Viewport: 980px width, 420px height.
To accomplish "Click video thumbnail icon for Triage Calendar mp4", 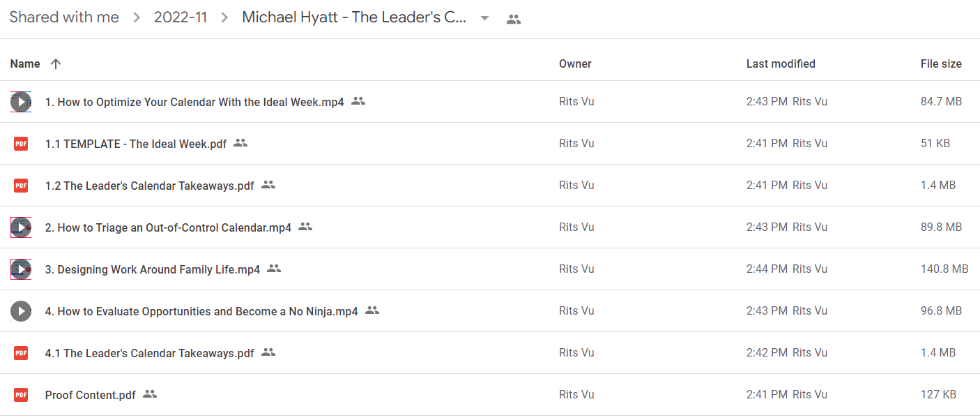I will 21,227.
